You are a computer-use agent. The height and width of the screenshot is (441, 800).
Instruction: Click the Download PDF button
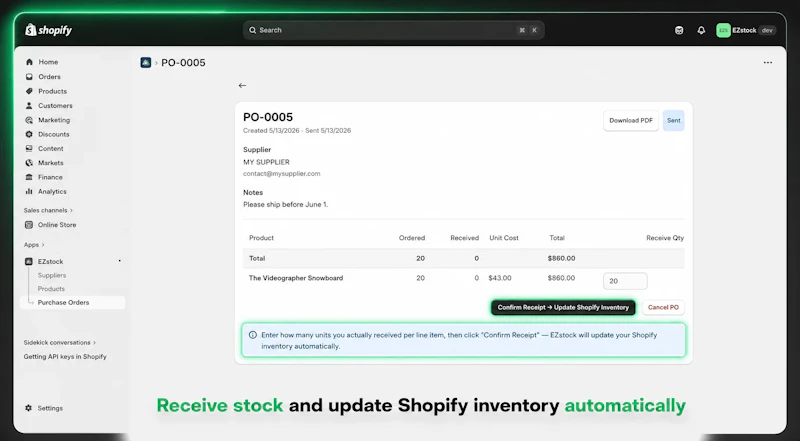pyautogui.click(x=631, y=120)
